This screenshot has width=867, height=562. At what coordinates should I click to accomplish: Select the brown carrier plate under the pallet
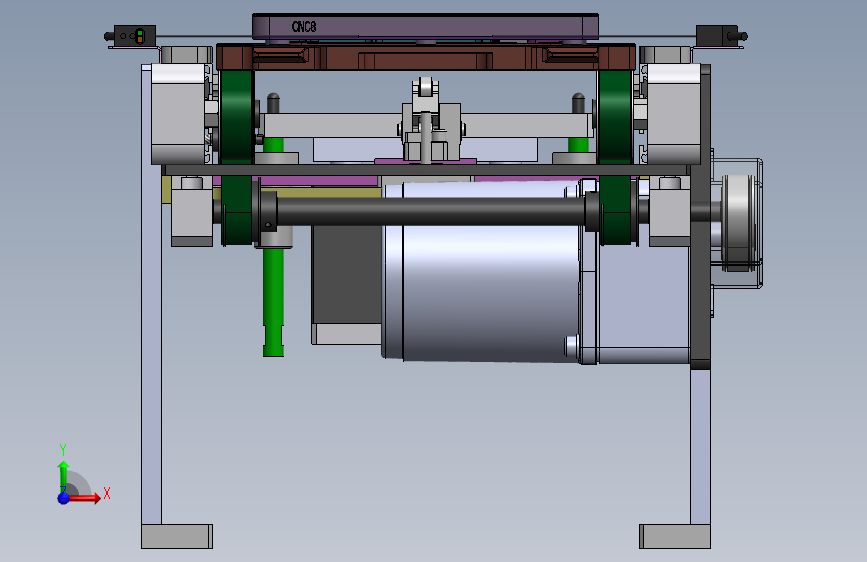426,58
